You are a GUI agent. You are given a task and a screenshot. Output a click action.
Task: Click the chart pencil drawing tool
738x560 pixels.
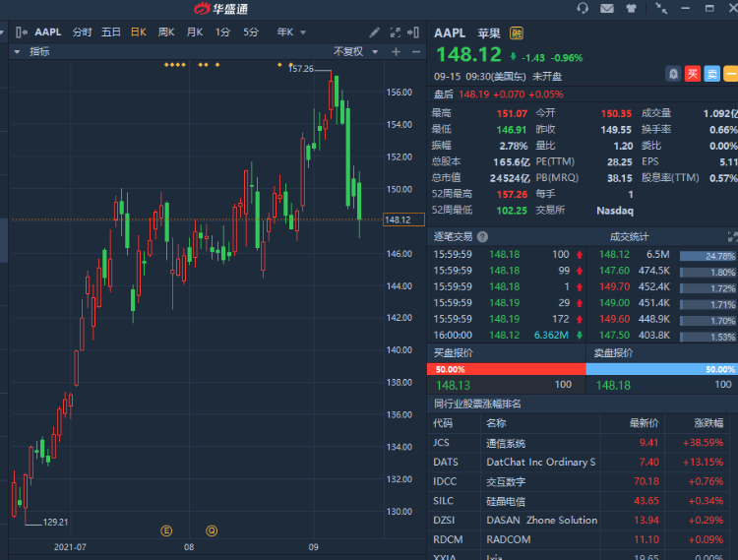(374, 32)
